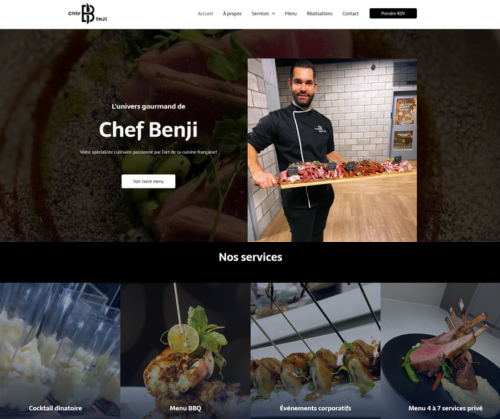Click the Événements corporatifs caption text
The image size is (500, 419).
pos(315,408)
